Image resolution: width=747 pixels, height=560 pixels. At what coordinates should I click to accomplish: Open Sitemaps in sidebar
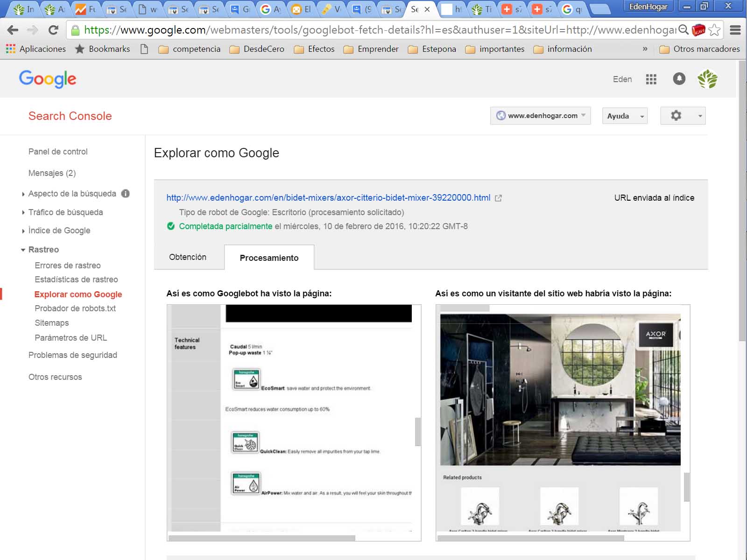pos(52,323)
